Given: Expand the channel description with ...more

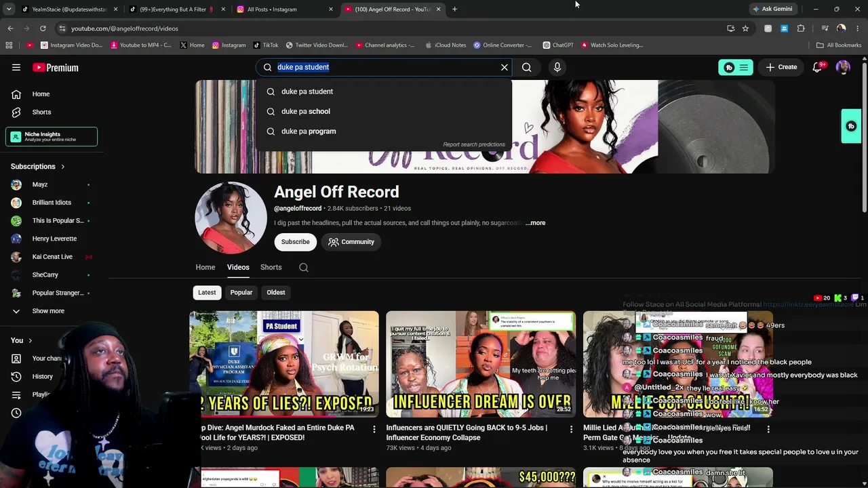Looking at the screenshot, I should [x=535, y=223].
